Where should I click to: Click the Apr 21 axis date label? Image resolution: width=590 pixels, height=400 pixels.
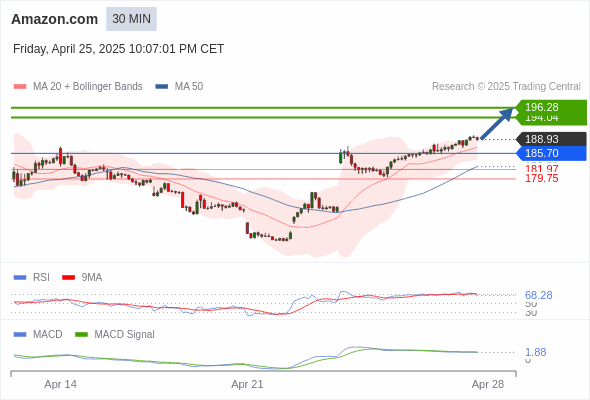pos(247,385)
